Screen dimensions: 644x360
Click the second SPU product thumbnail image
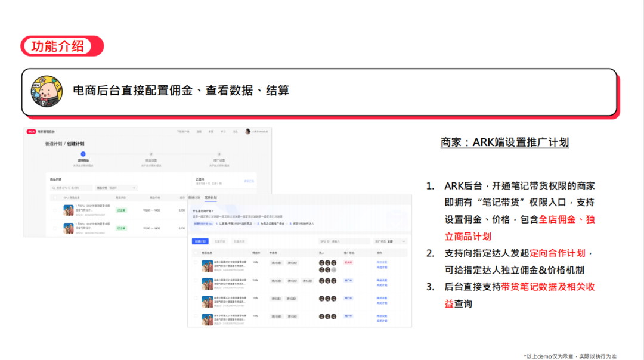click(69, 228)
